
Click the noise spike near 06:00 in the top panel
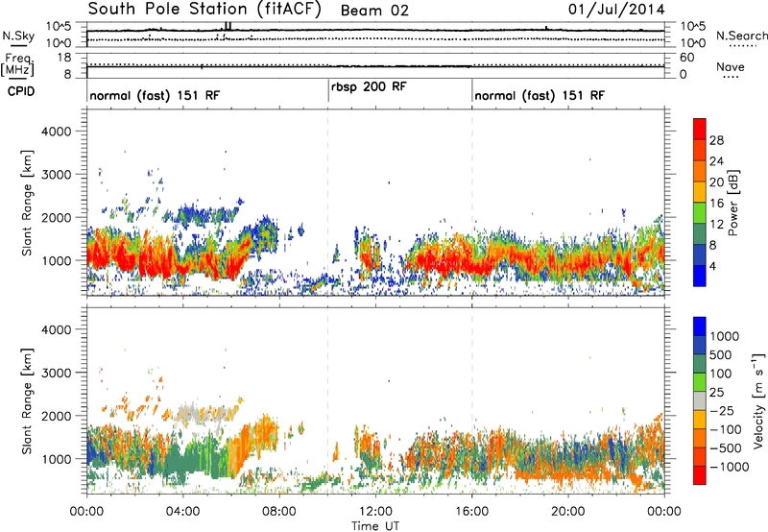click(x=228, y=27)
